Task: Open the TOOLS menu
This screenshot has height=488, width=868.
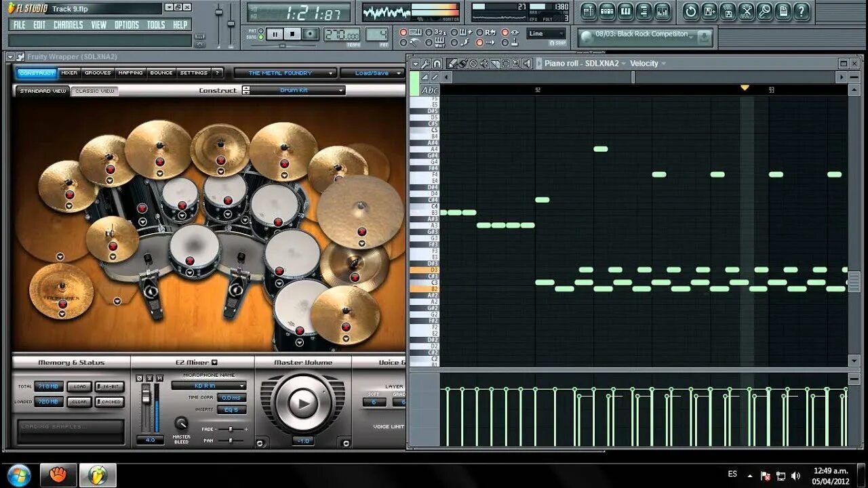Action: coord(156,25)
